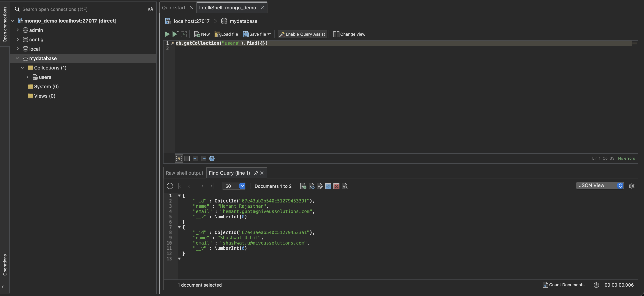Click the search in results icon
This screenshot has width=644, height=296.
click(345, 186)
